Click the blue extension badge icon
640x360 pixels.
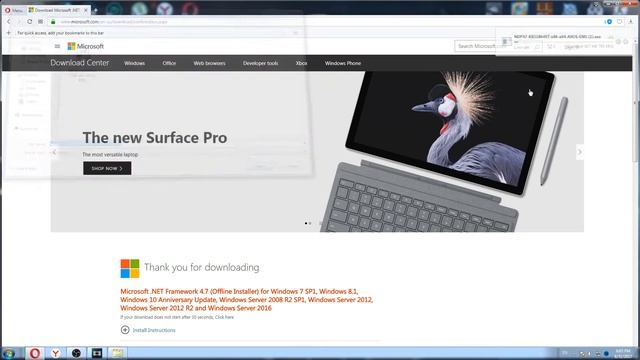609,22
